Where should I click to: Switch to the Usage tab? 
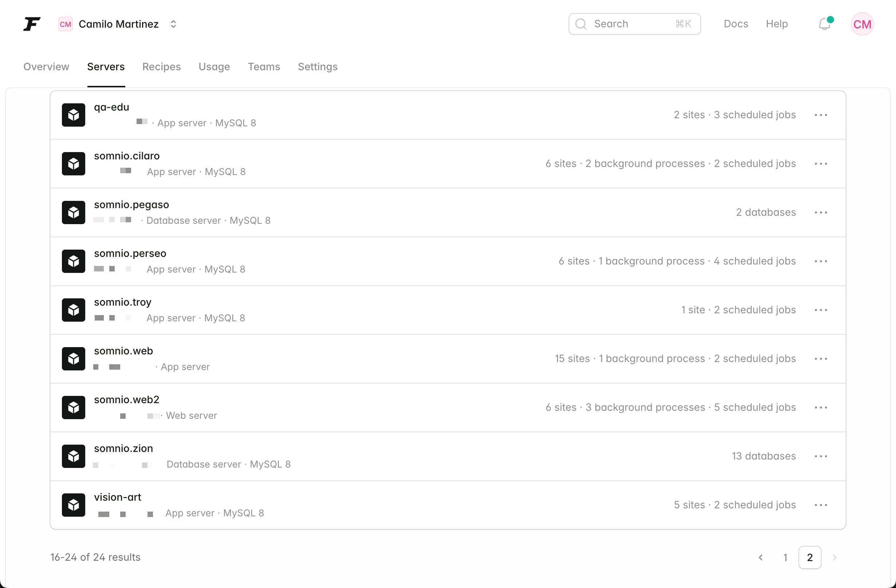point(214,67)
